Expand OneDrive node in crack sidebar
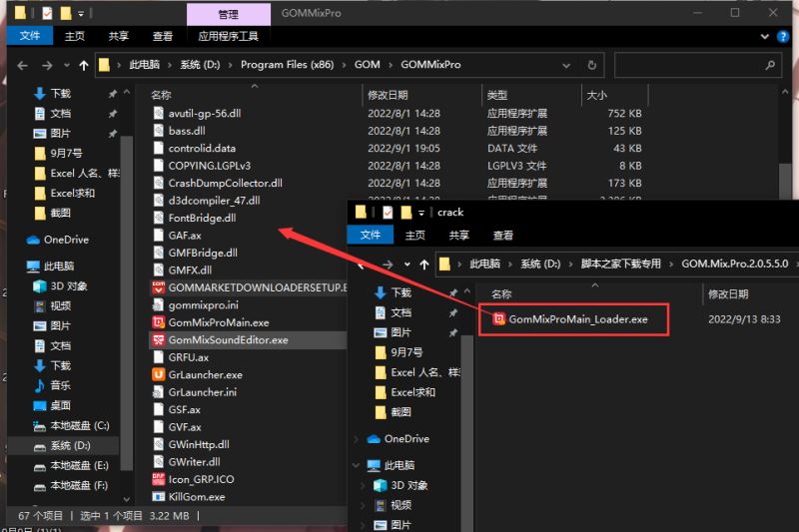The height and width of the screenshot is (532, 799). point(357,439)
